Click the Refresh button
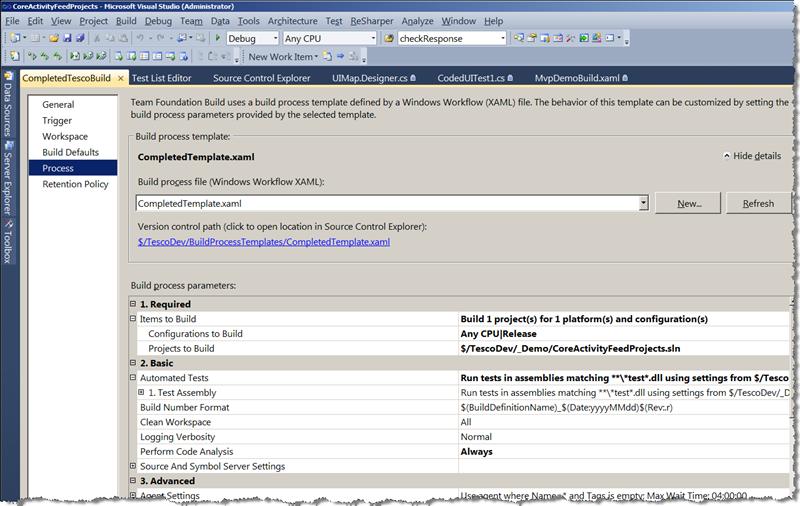800x506 pixels. 758,203
